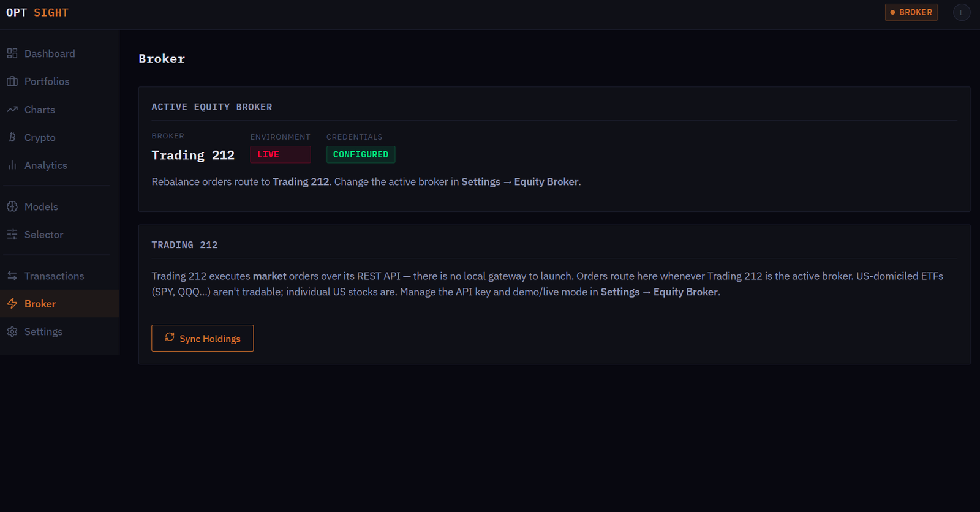980x512 pixels.
Task: Navigate to the Crypto page
Action: click(x=59, y=137)
